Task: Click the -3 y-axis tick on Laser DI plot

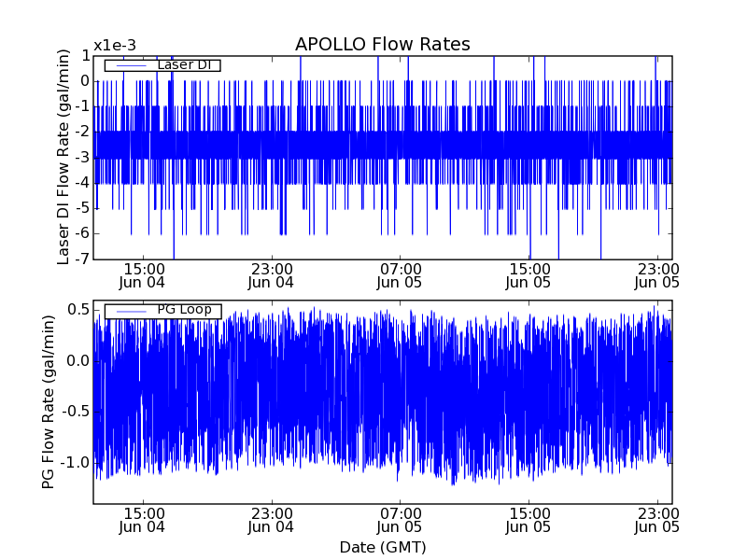Action: tap(80, 158)
